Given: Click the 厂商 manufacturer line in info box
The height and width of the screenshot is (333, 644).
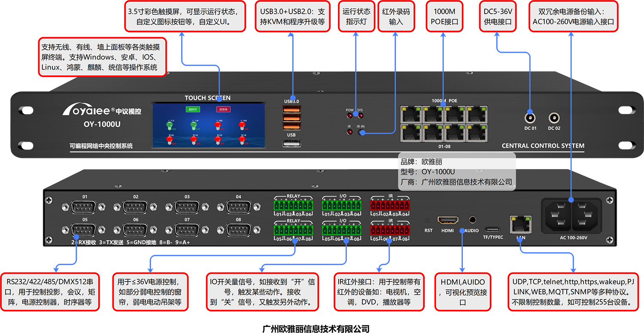Looking at the screenshot, I should click(456, 182).
